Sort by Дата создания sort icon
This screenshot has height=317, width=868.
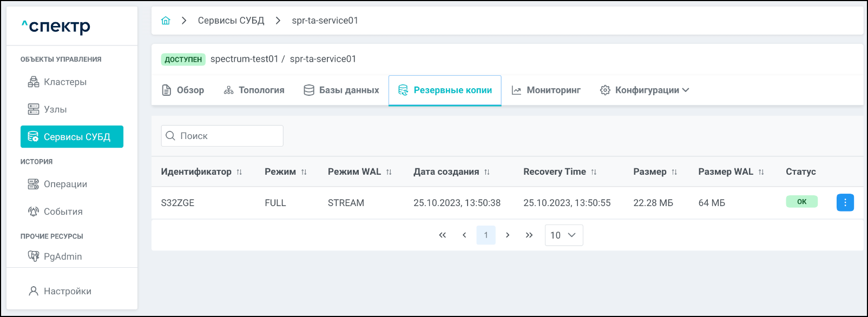coord(487,172)
